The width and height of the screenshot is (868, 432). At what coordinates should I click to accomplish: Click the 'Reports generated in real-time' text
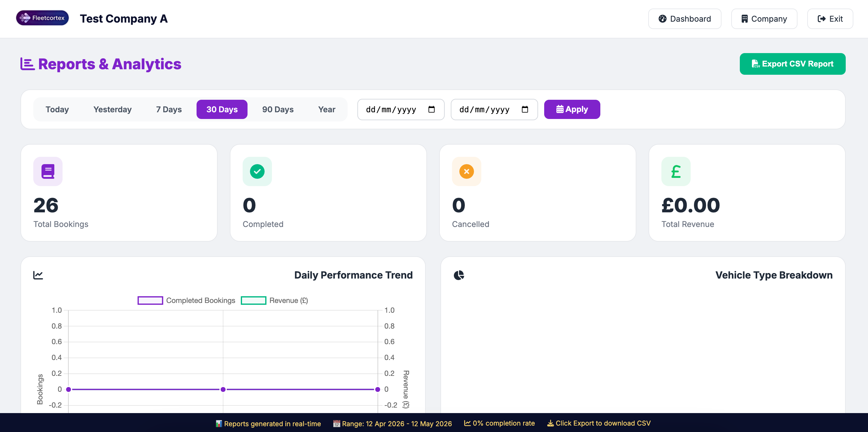(273, 423)
